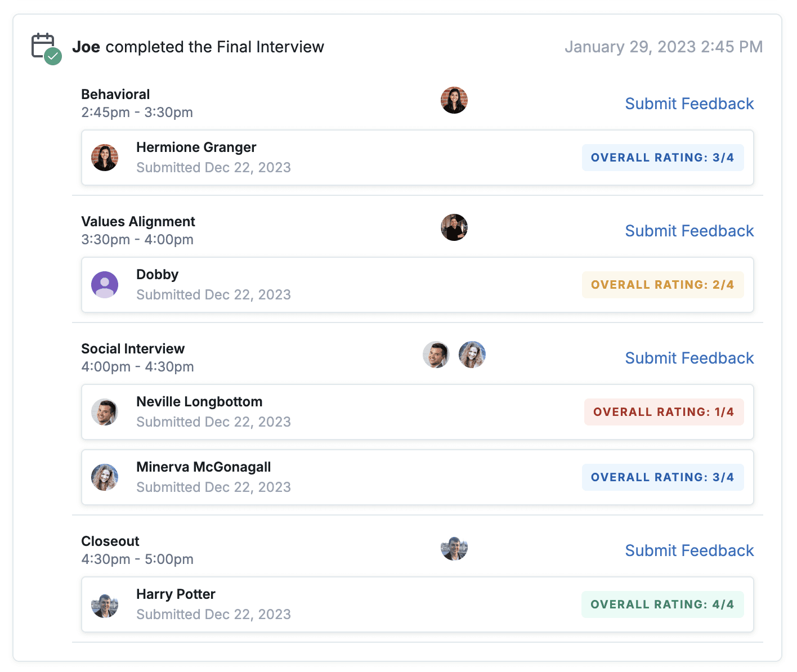Click the male interviewer avatar in Social Interview header
This screenshot has width=797, height=672.
click(436, 355)
